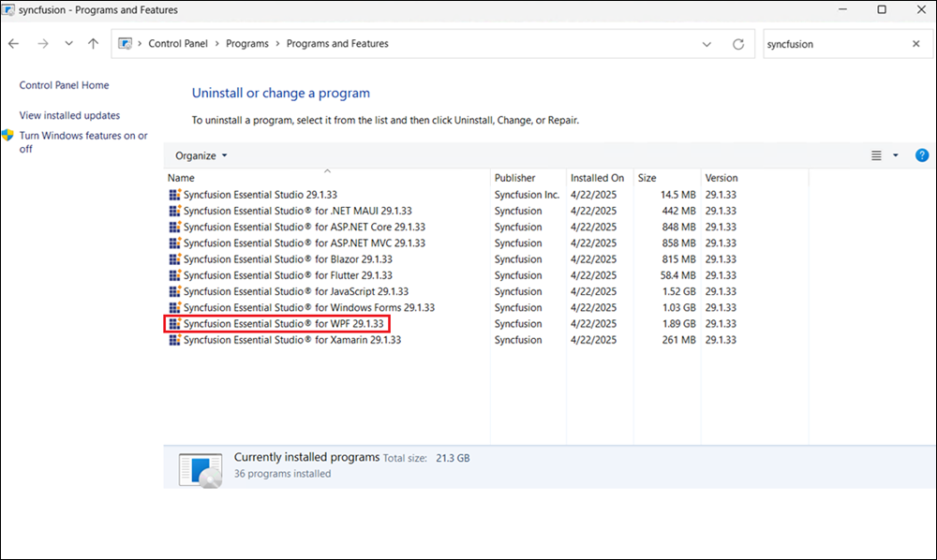Screen dimensions: 937x560
Task: Open the Programs breadcrumb
Action: click(x=247, y=44)
